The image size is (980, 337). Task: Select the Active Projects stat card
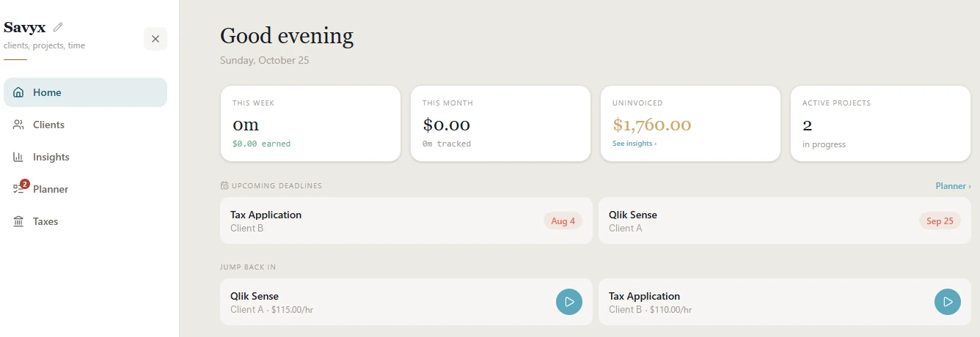point(880,124)
